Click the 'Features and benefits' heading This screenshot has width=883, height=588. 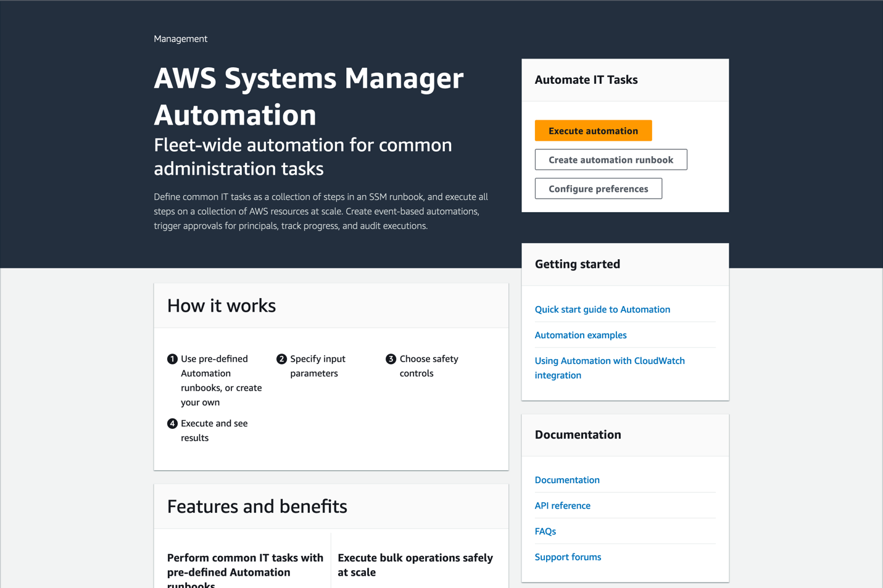point(257,507)
